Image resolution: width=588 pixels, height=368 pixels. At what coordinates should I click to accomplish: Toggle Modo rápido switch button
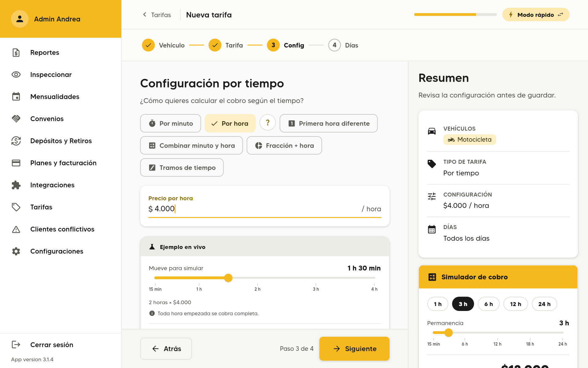coord(536,15)
